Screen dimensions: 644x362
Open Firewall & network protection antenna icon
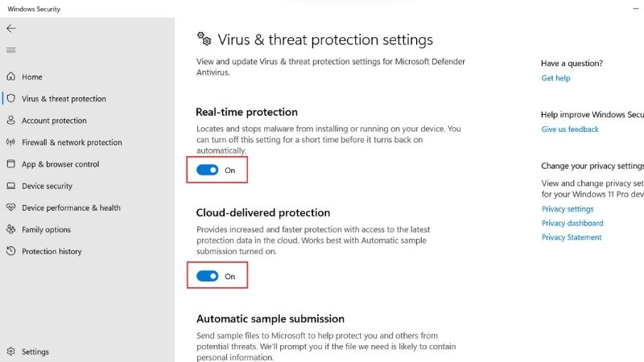[11, 142]
